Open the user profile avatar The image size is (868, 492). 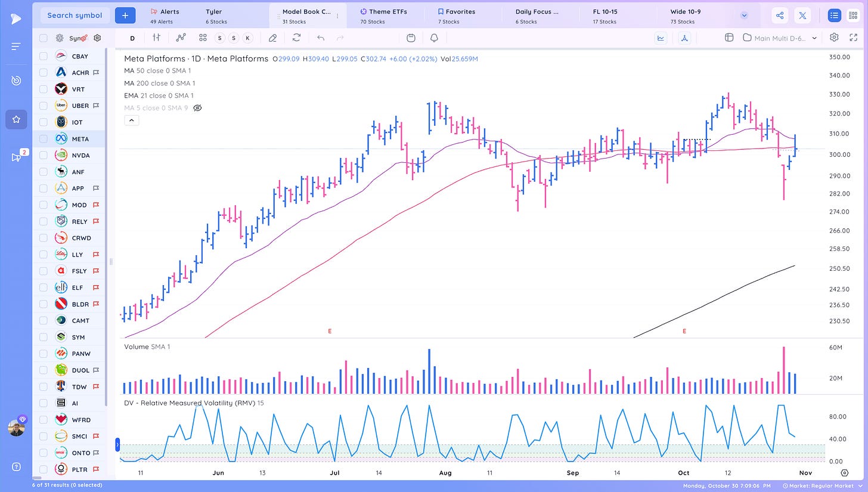tap(16, 428)
